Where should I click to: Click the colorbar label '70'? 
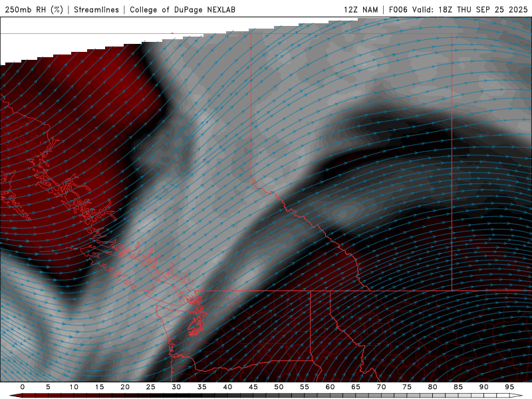(381, 387)
